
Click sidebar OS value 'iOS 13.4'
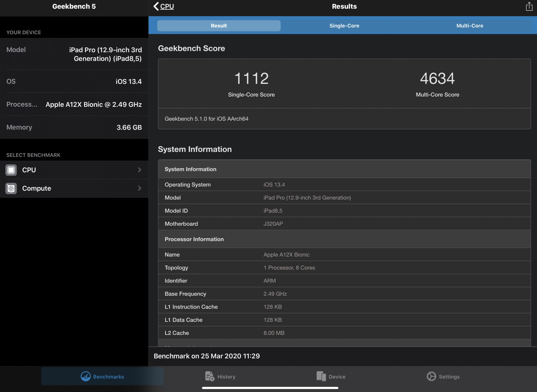129,82
